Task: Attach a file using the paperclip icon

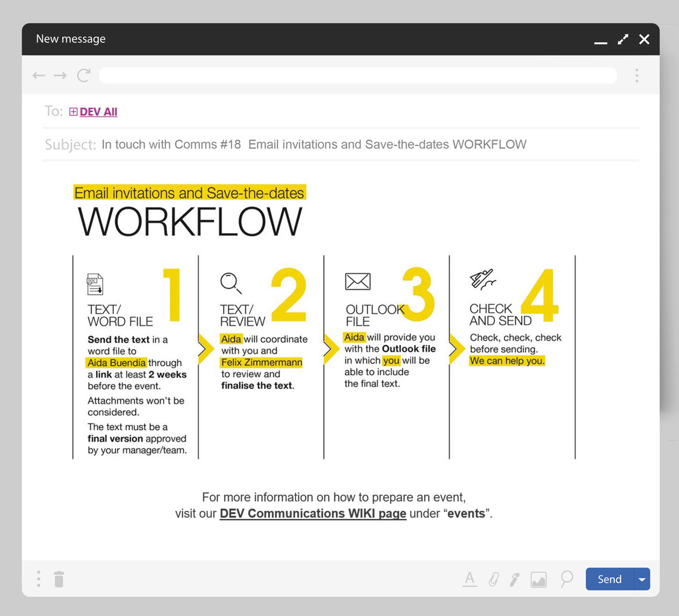Action: (x=493, y=579)
